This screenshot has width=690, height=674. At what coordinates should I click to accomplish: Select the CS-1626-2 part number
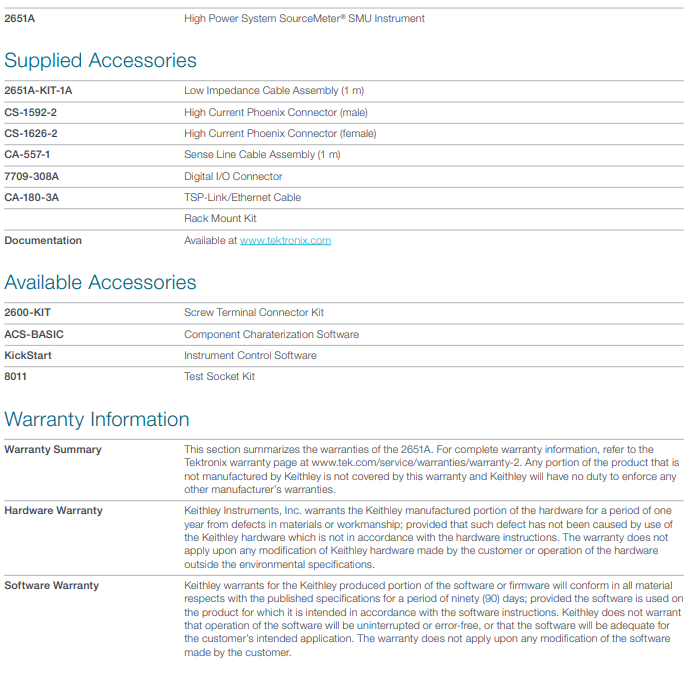pyautogui.click(x=31, y=134)
